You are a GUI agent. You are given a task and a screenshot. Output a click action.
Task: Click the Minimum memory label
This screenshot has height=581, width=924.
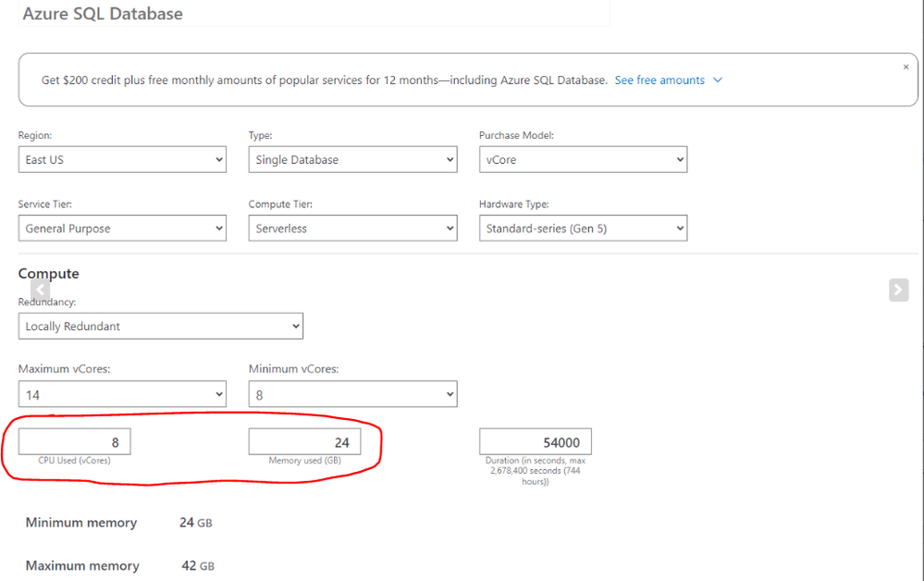pos(81,523)
